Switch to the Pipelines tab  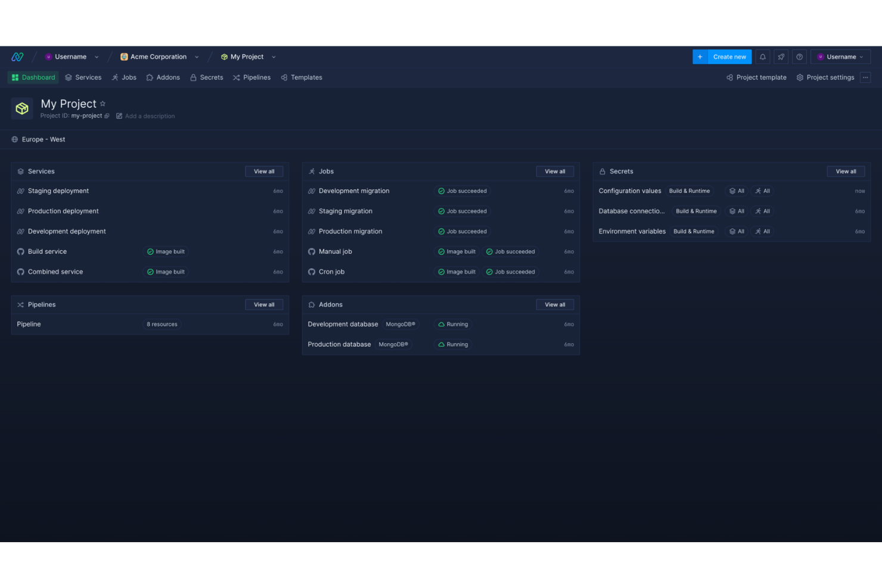click(251, 77)
